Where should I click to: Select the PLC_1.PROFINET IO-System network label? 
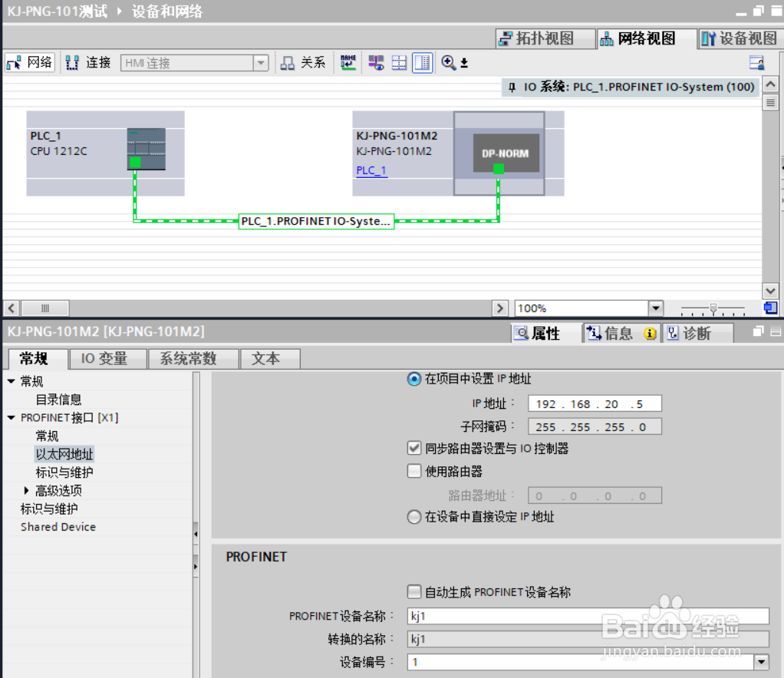(x=316, y=221)
